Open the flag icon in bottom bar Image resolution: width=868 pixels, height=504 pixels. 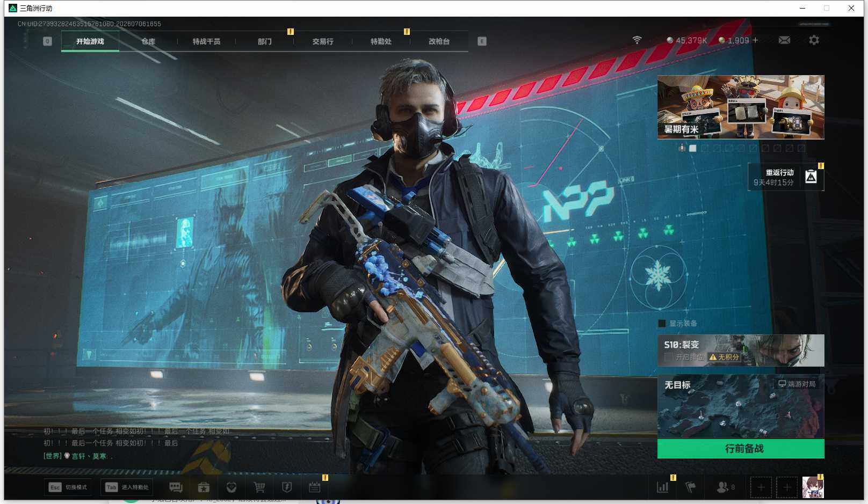coord(691,487)
